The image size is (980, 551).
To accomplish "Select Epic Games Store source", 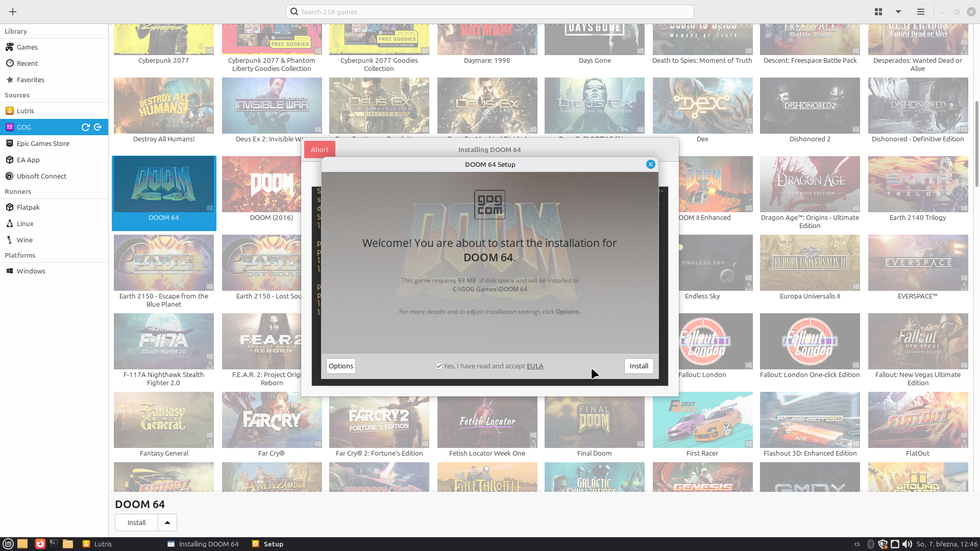I will coord(43,143).
